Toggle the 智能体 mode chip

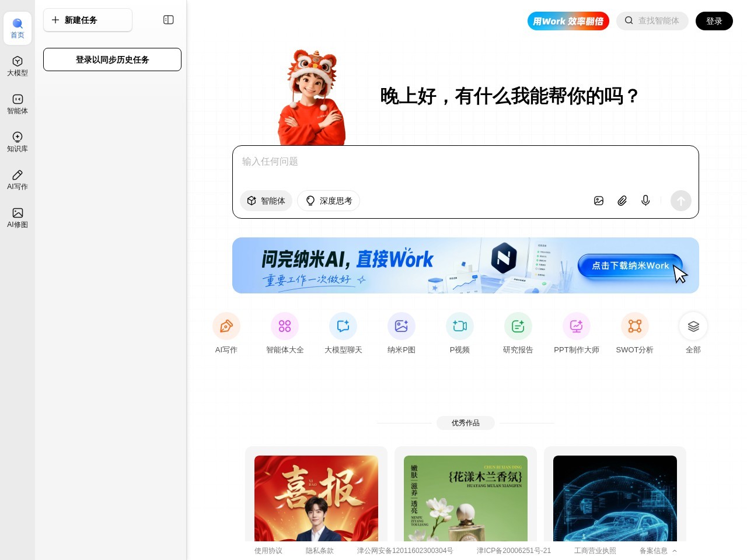[266, 201]
